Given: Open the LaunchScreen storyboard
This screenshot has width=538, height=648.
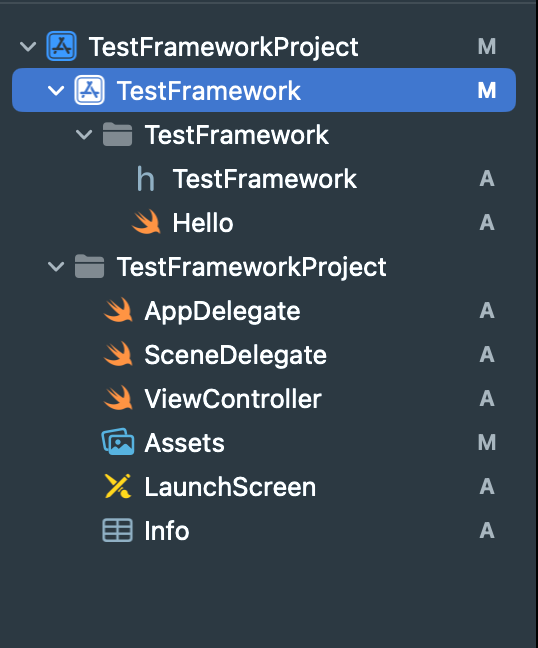Looking at the screenshot, I should 230,487.
